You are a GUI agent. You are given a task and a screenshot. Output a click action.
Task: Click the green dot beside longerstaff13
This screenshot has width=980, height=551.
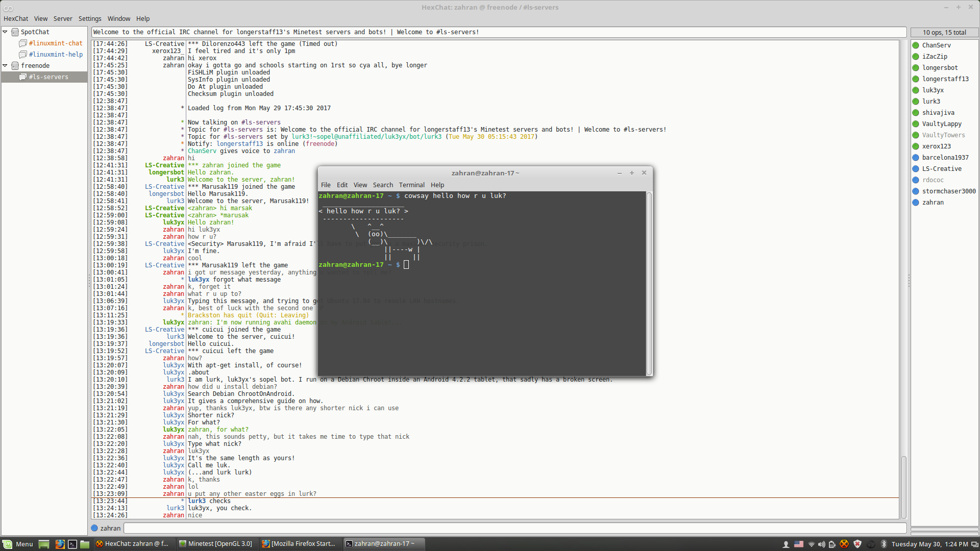point(916,79)
